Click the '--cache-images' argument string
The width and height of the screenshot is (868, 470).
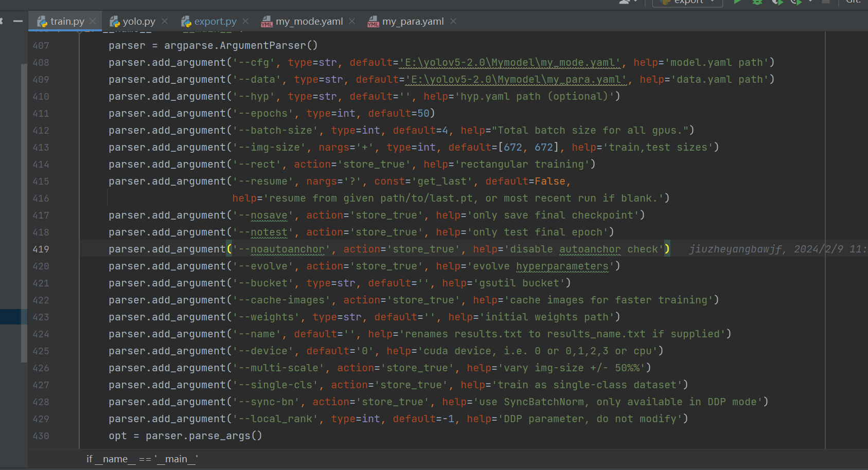(281, 300)
